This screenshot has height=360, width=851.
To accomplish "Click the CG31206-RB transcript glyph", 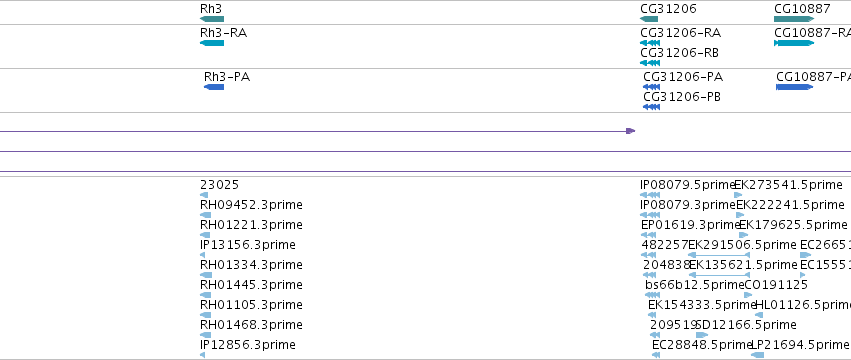I will pos(650,63).
